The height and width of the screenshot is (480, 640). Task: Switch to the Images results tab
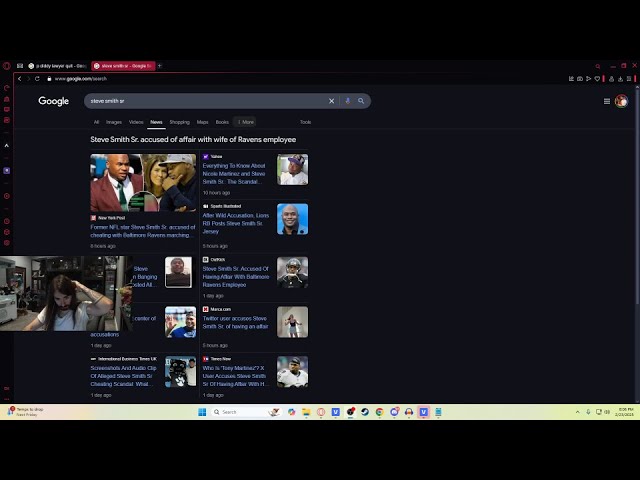[x=114, y=122]
